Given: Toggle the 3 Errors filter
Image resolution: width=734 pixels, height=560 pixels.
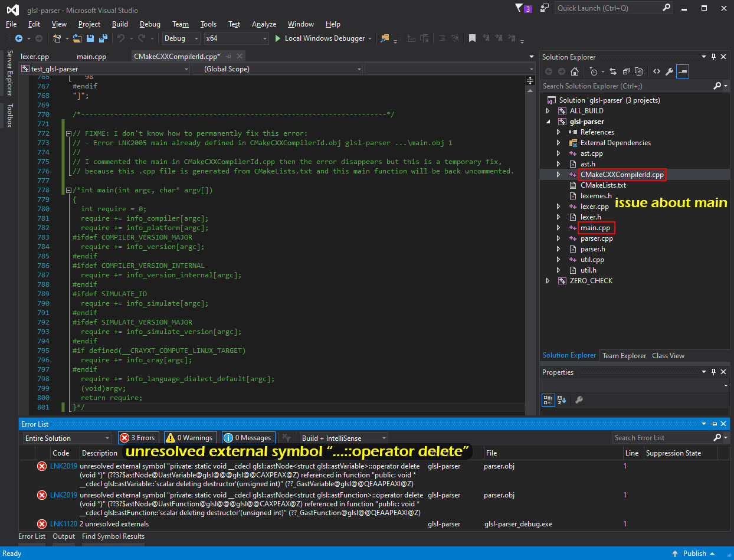Looking at the screenshot, I should pos(138,438).
